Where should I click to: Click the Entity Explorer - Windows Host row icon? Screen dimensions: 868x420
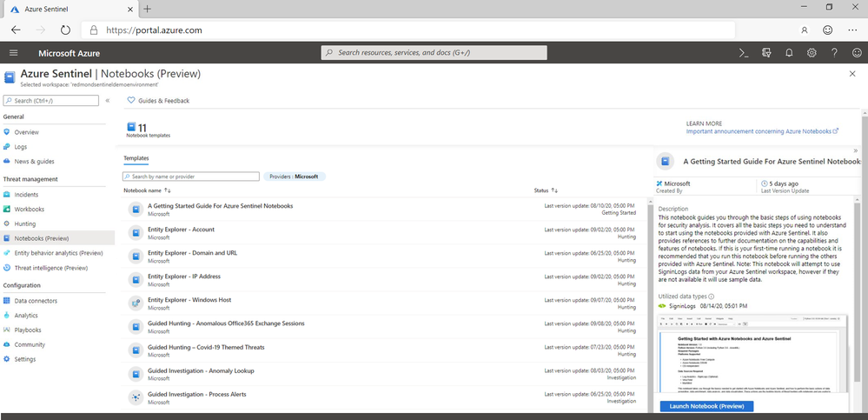136,303
